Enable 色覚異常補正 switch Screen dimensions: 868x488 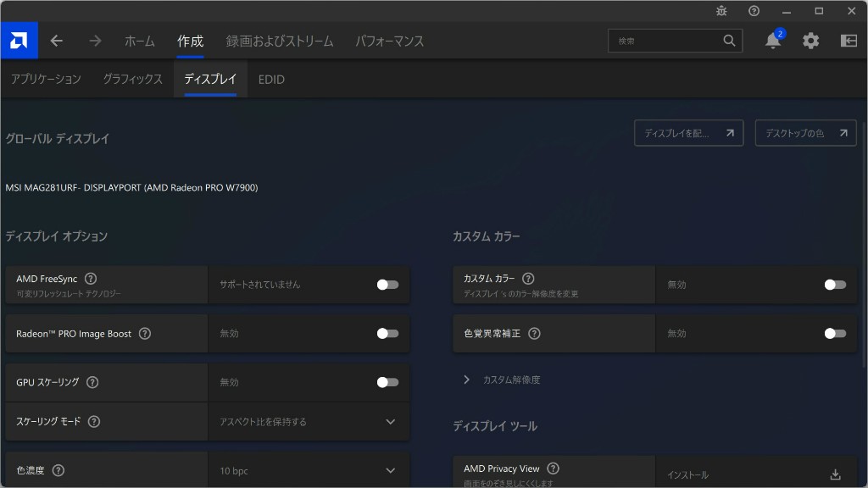835,334
